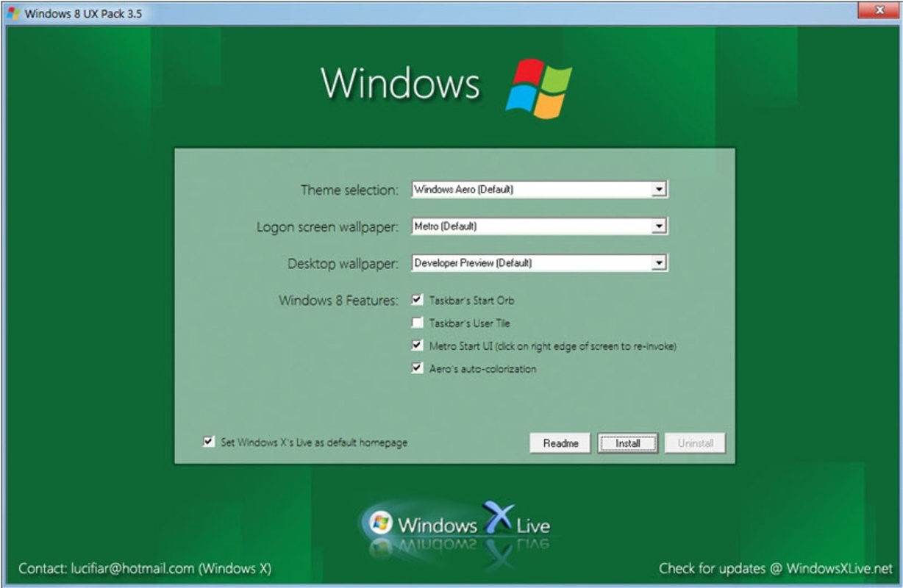Click the Windows flag logo
The width and height of the screenshot is (903, 588).
[x=538, y=88]
